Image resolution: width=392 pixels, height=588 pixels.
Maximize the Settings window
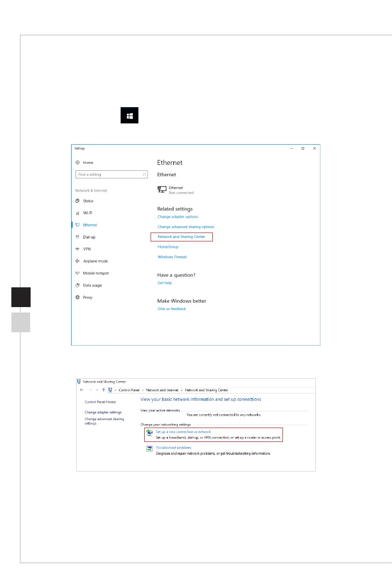[x=303, y=149]
